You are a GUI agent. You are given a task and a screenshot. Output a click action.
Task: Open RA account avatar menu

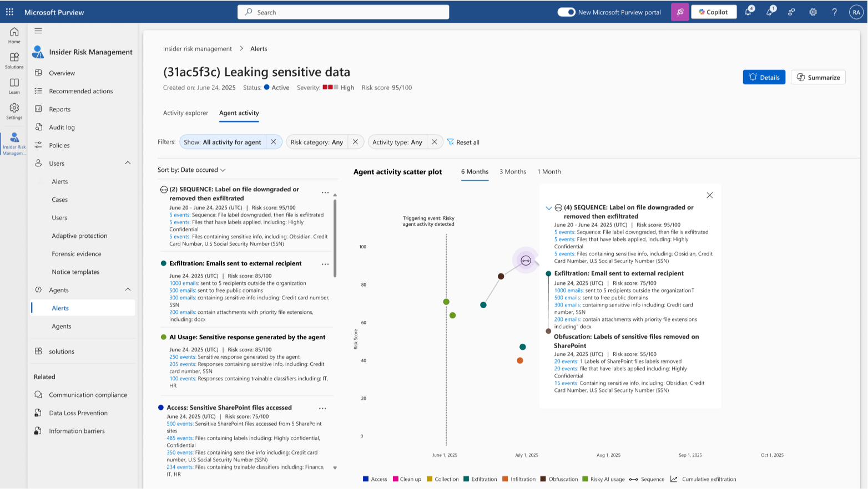(856, 12)
